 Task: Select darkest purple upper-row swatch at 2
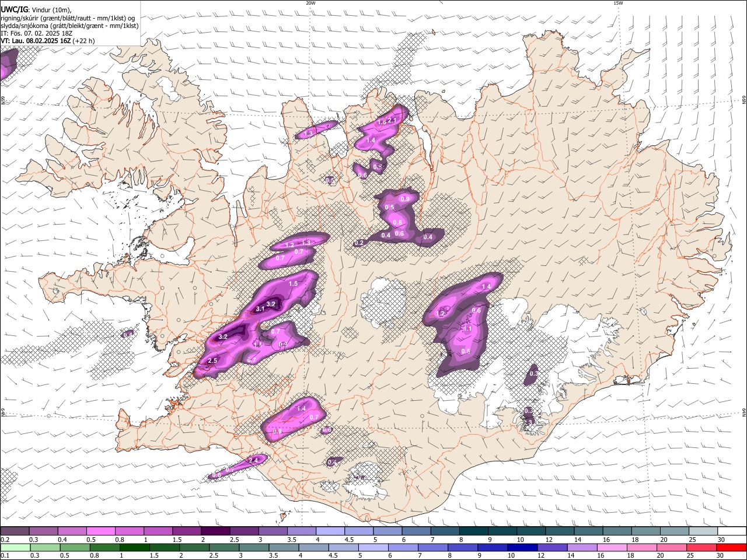[215, 531]
